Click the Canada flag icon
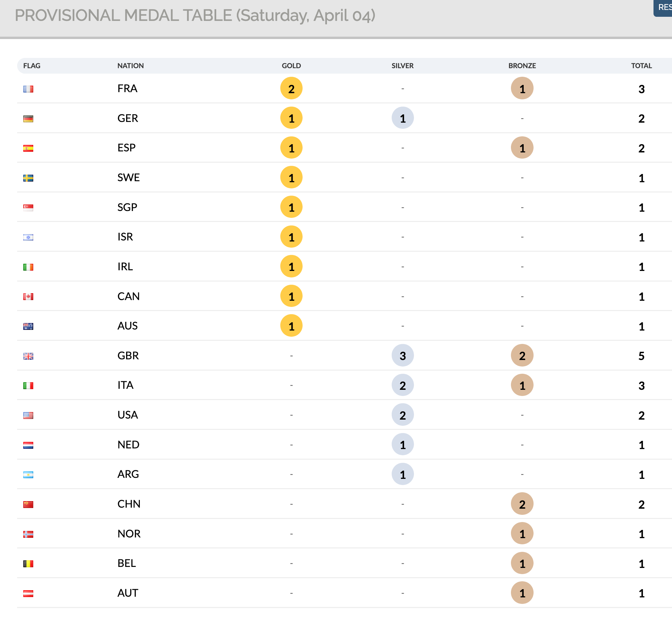This screenshot has width=672, height=620. point(28,297)
